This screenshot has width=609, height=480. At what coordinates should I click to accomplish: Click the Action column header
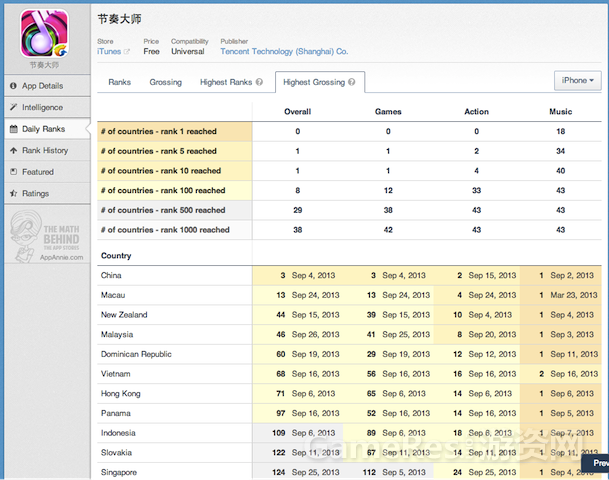[x=477, y=112]
